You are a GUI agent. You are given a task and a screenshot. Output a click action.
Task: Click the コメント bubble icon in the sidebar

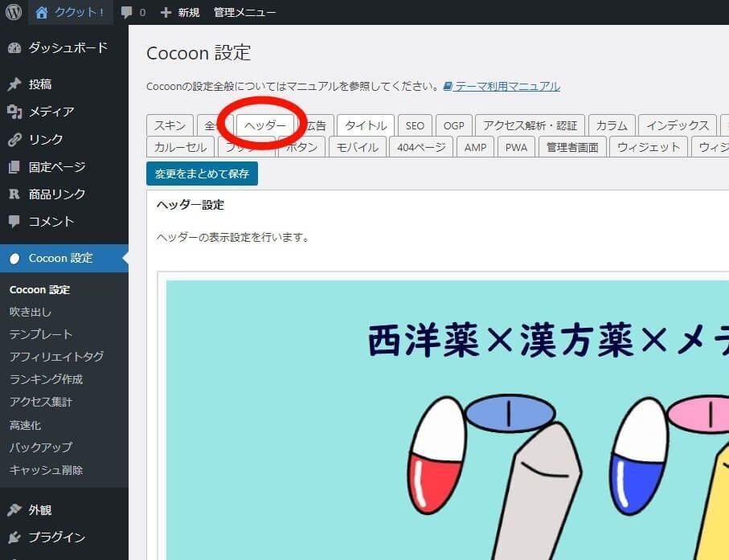[x=14, y=221]
